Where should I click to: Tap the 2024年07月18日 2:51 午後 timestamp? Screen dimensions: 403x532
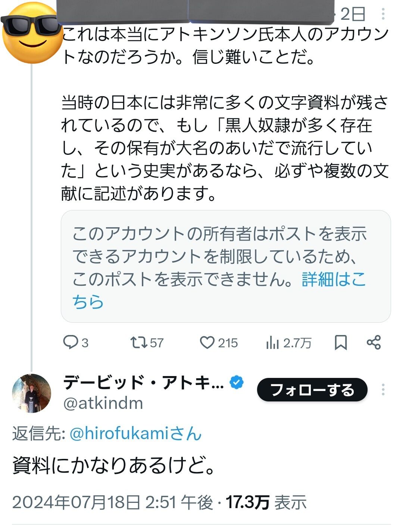click(x=113, y=503)
